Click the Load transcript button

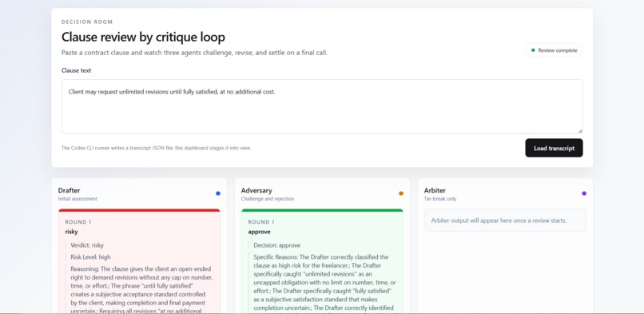pos(554,148)
